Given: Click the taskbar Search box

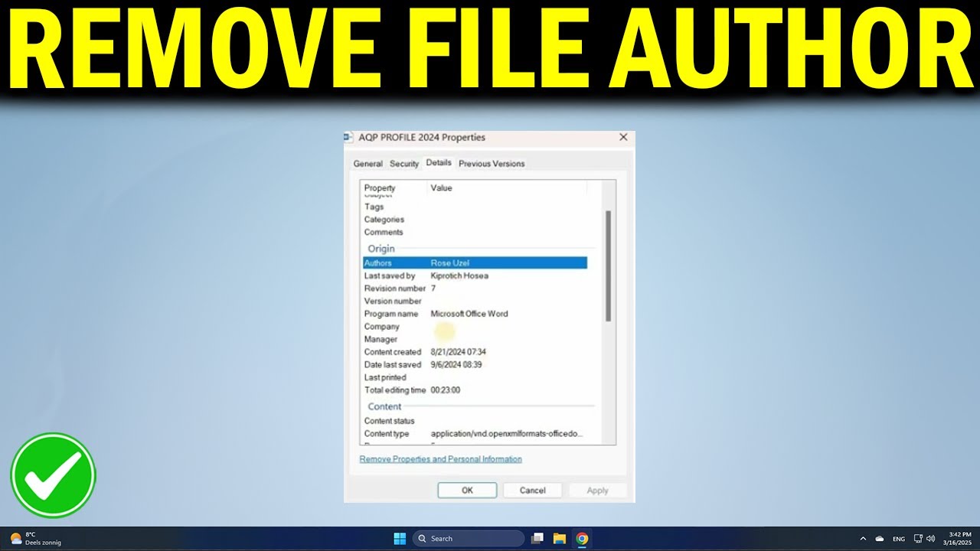Looking at the screenshot, I should (x=469, y=539).
